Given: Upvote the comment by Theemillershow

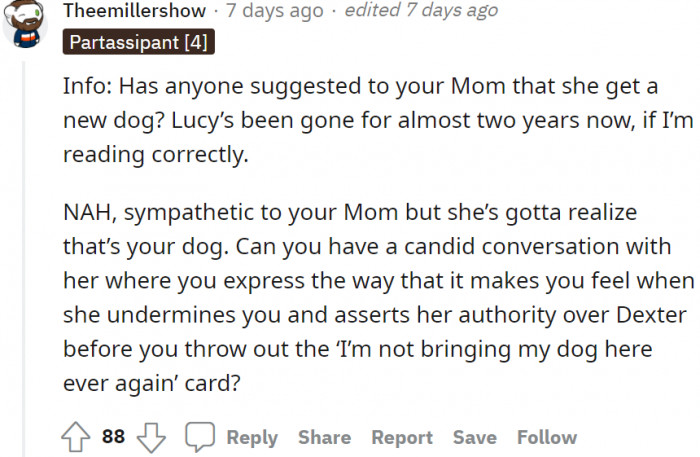Looking at the screenshot, I should pos(75,437).
